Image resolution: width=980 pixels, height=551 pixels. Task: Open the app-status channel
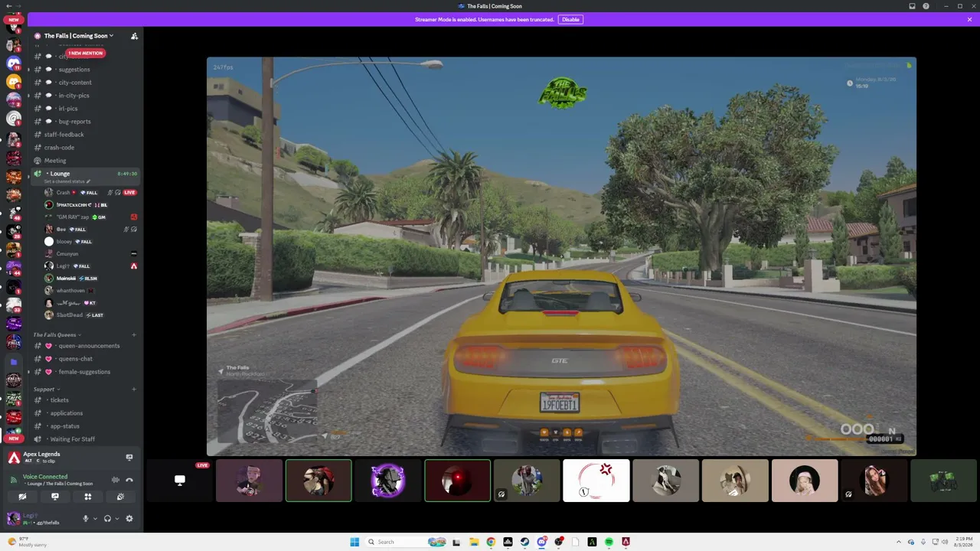click(64, 426)
